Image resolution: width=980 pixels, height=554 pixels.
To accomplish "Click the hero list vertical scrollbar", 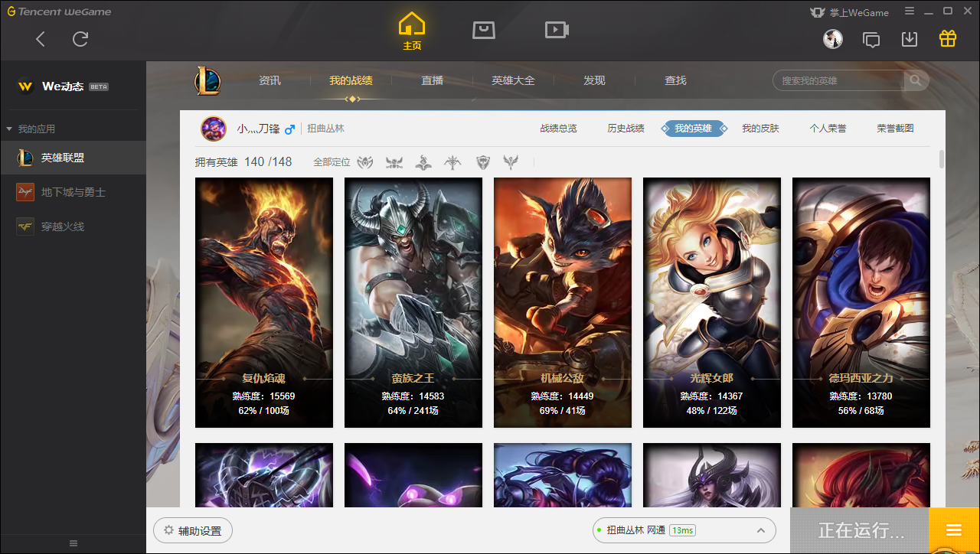I will pyautogui.click(x=942, y=159).
